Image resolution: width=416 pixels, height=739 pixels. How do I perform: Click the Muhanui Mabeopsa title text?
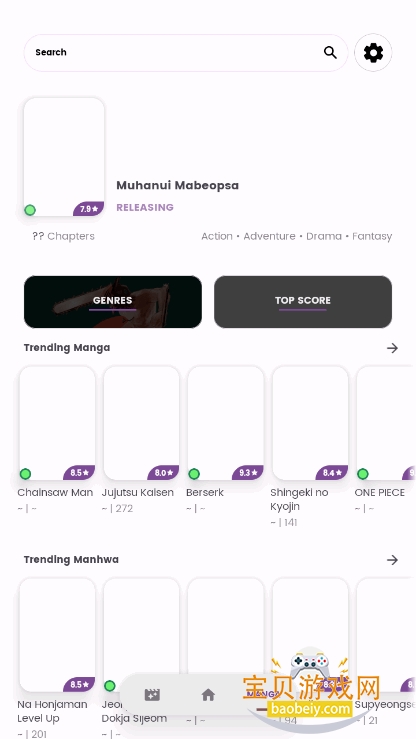click(178, 185)
